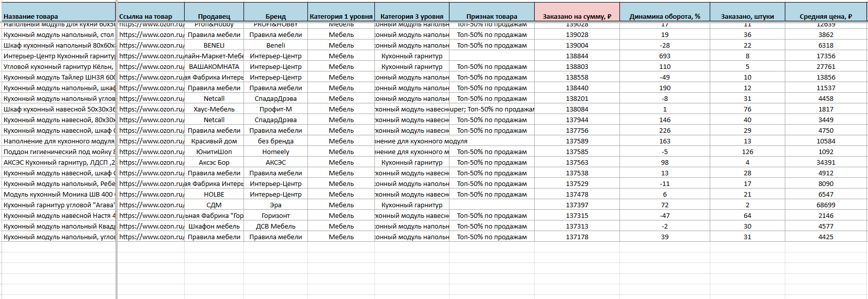Click the brand cell 'без бренда'

[x=275, y=141]
